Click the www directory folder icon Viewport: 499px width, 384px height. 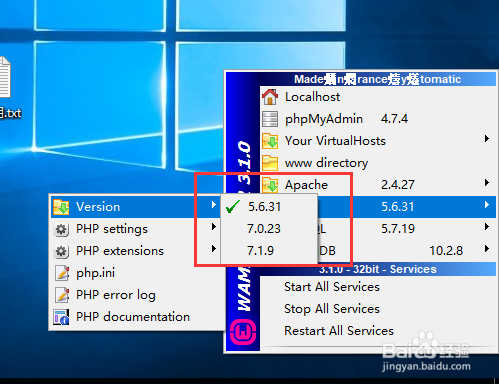tap(270, 163)
